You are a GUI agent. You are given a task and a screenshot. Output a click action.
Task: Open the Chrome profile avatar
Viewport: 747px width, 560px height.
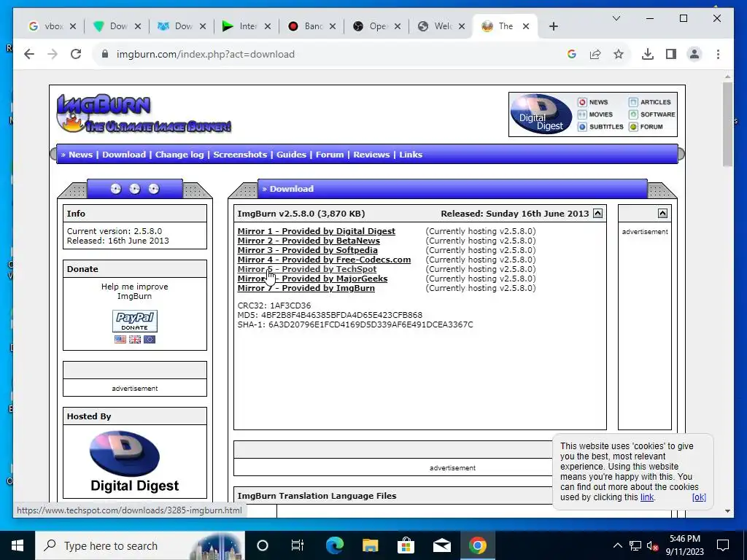[x=694, y=54]
